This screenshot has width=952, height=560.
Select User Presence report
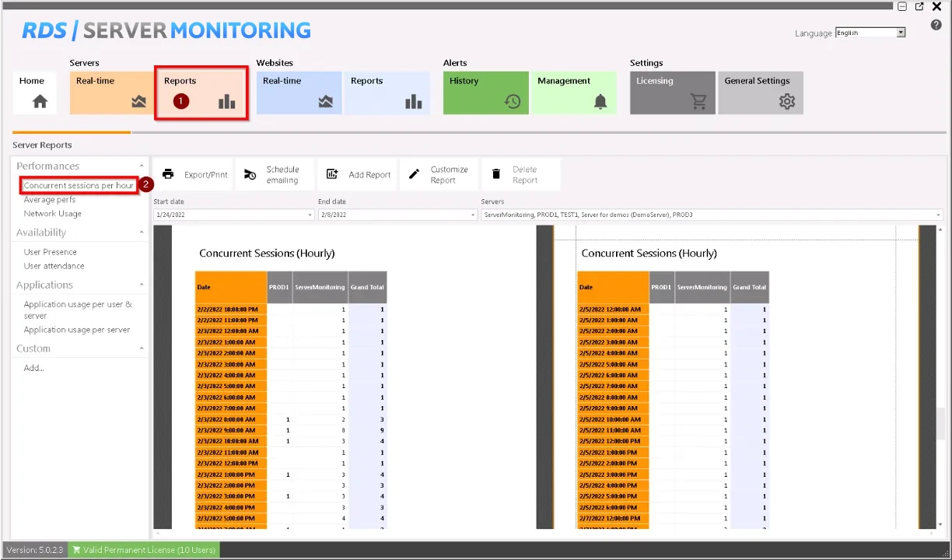pyautogui.click(x=50, y=252)
